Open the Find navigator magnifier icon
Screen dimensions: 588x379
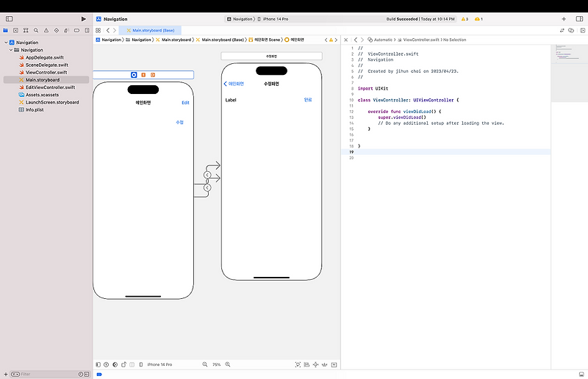point(36,30)
